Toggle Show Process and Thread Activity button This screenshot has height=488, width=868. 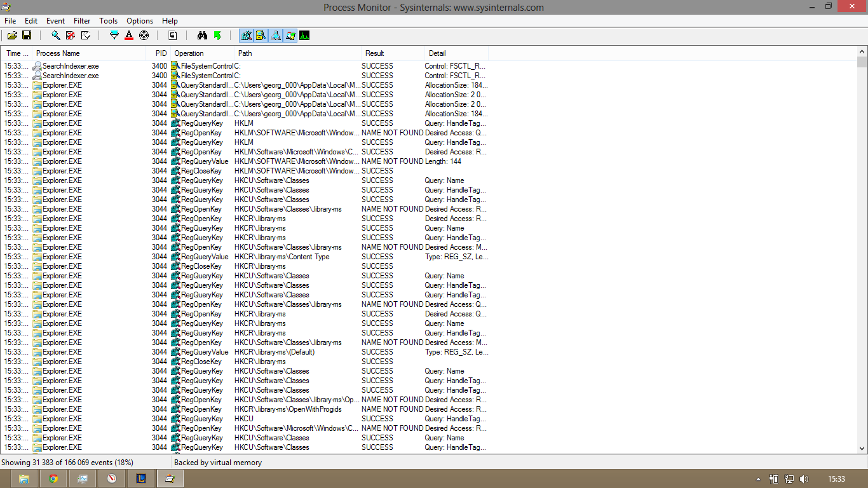290,36
